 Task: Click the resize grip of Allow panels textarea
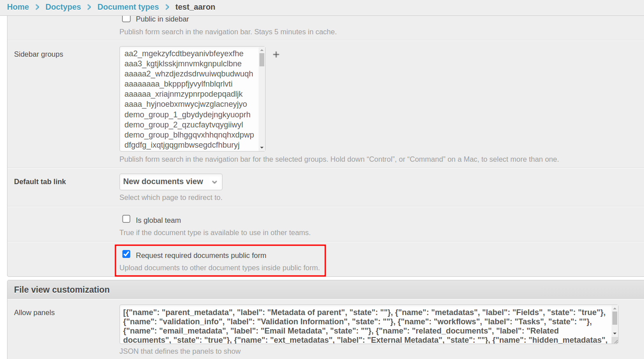pyautogui.click(x=615, y=341)
